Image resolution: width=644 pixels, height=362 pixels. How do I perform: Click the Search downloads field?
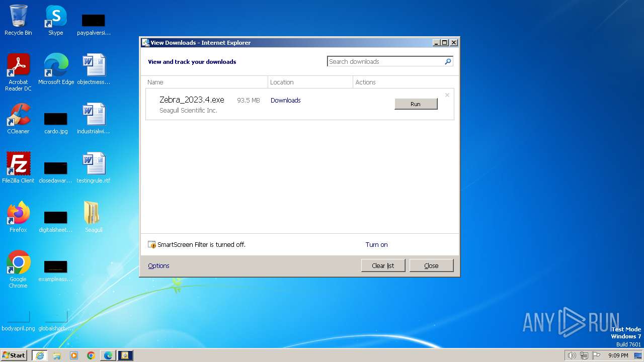[385, 61]
